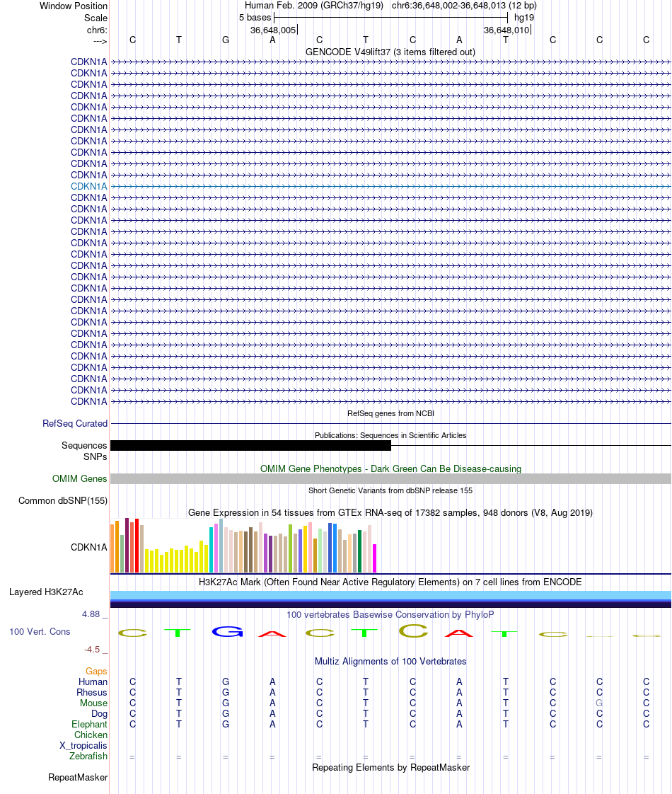
Task: Click the gray G base in Mouse row
Action: click(599, 703)
